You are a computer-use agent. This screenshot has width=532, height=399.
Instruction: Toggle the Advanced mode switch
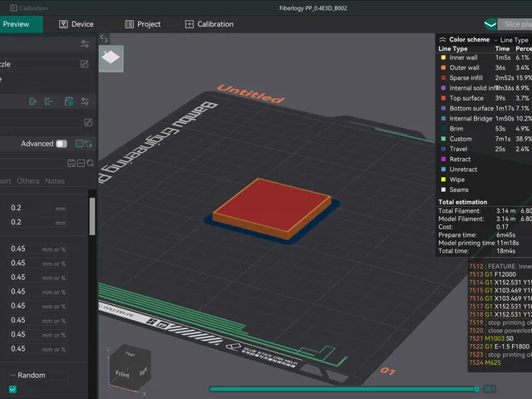62,144
